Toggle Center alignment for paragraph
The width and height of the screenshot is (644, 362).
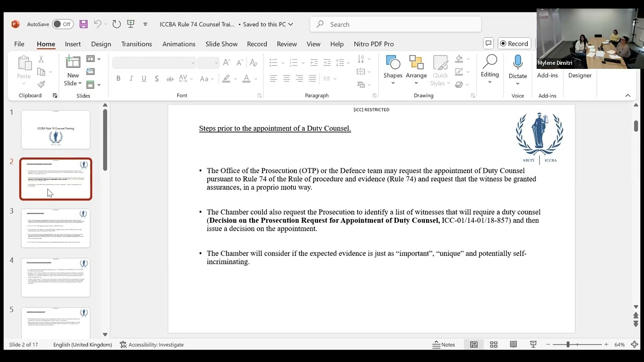pos(286,78)
